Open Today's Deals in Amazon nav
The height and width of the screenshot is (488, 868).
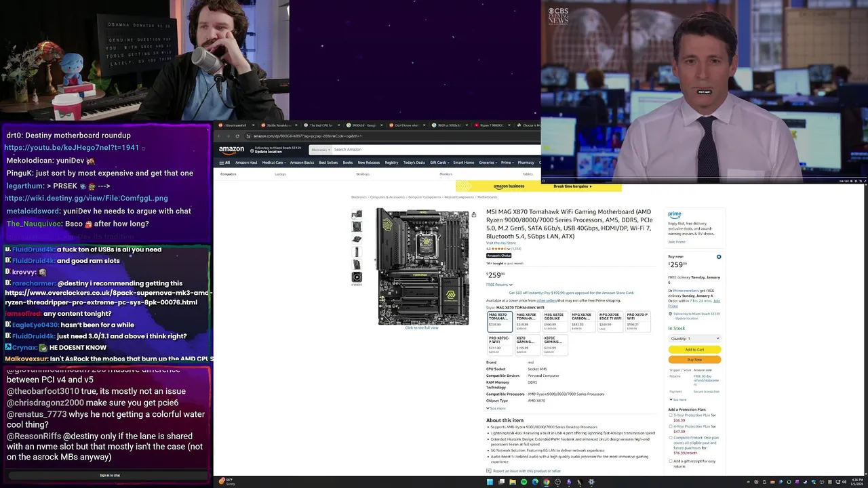click(414, 163)
